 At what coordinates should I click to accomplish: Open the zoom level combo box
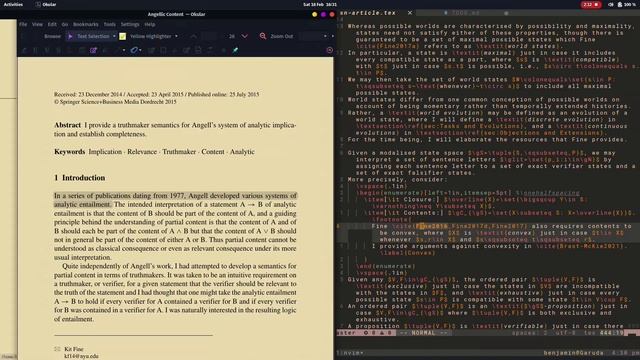(314, 36)
